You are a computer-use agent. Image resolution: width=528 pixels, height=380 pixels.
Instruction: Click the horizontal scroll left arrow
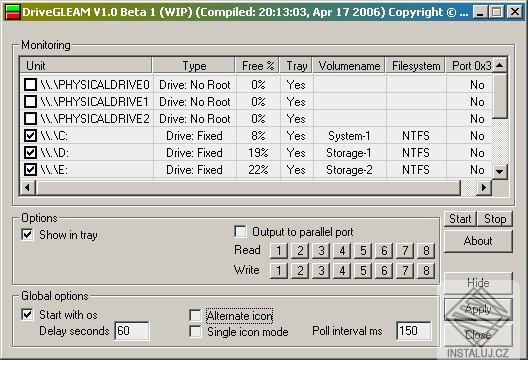[x=28, y=187]
